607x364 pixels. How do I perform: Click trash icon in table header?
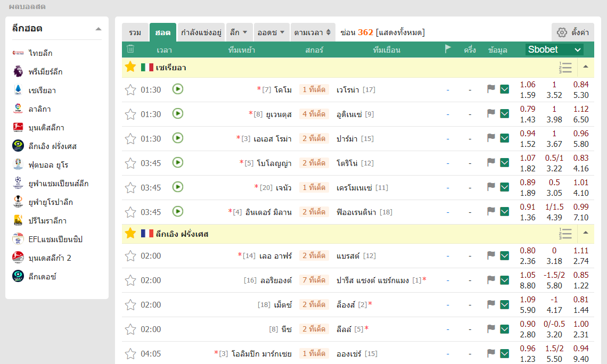[x=130, y=49]
